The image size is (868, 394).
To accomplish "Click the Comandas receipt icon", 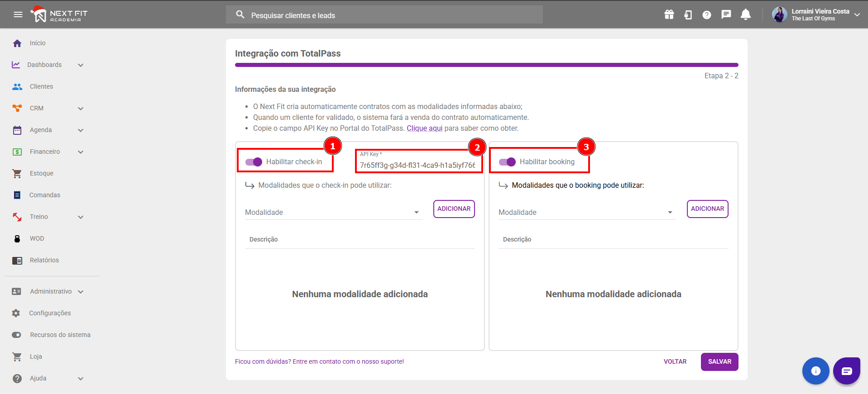I will (17, 195).
